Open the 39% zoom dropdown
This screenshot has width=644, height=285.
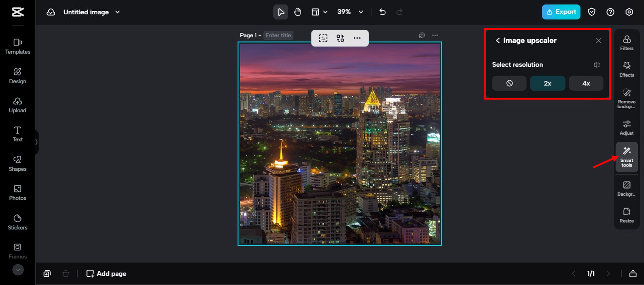[x=350, y=12]
